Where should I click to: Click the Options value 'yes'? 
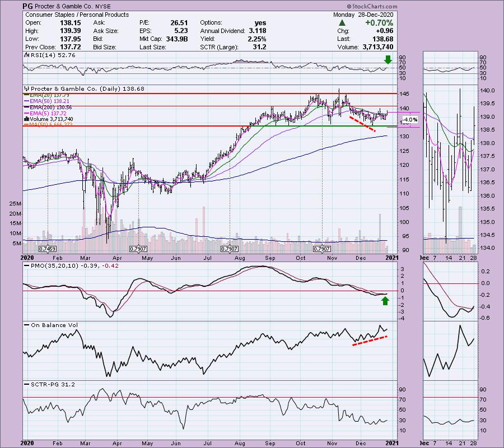pos(260,23)
